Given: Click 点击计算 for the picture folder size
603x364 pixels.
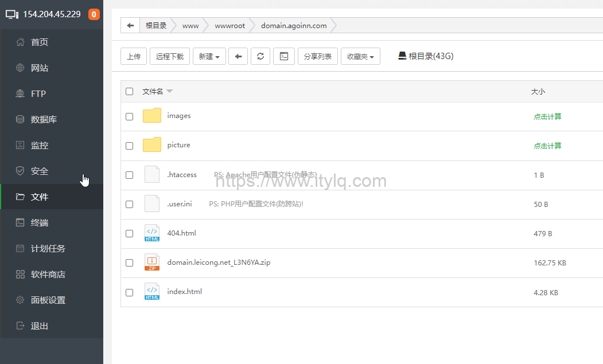Looking at the screenshot, I should [547, 145].
